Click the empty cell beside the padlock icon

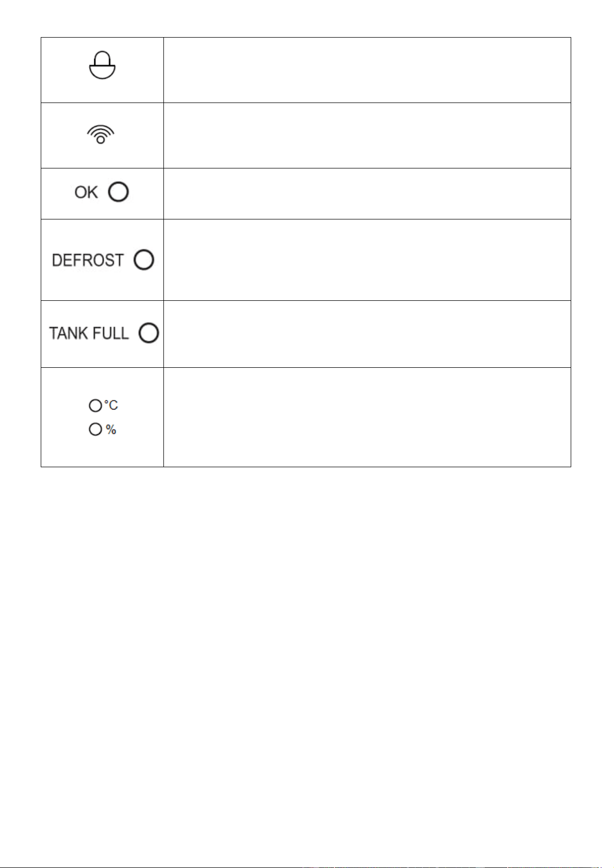367,70
